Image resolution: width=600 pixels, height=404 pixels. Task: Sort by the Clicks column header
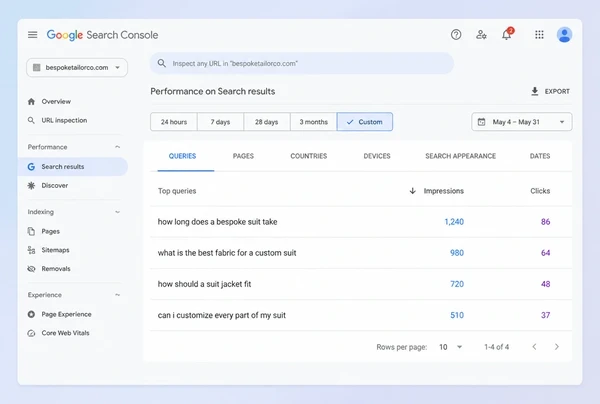(540, 191)
